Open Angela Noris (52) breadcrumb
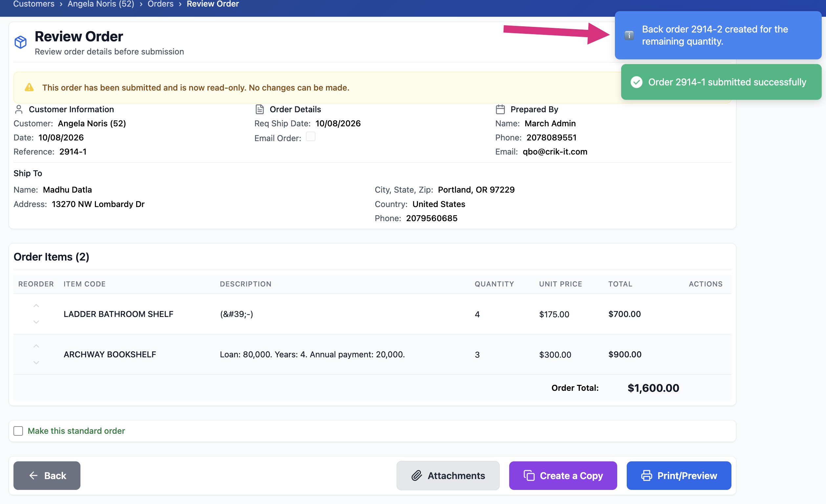This screenshot has width=826, height=504. point(101,4)
